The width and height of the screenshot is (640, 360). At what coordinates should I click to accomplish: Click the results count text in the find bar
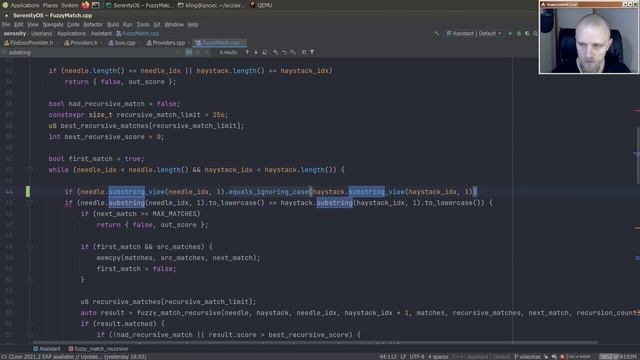tap(228, 52)
